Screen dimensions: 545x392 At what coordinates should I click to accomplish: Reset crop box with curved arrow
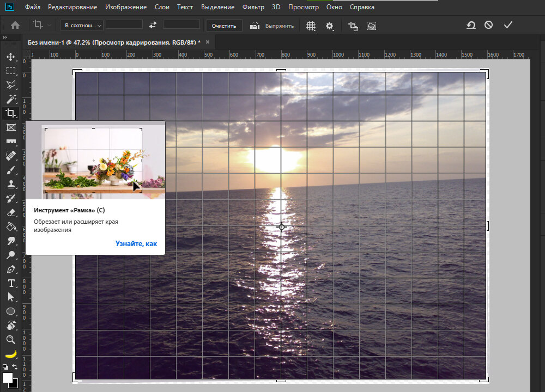tap(471, 25)
